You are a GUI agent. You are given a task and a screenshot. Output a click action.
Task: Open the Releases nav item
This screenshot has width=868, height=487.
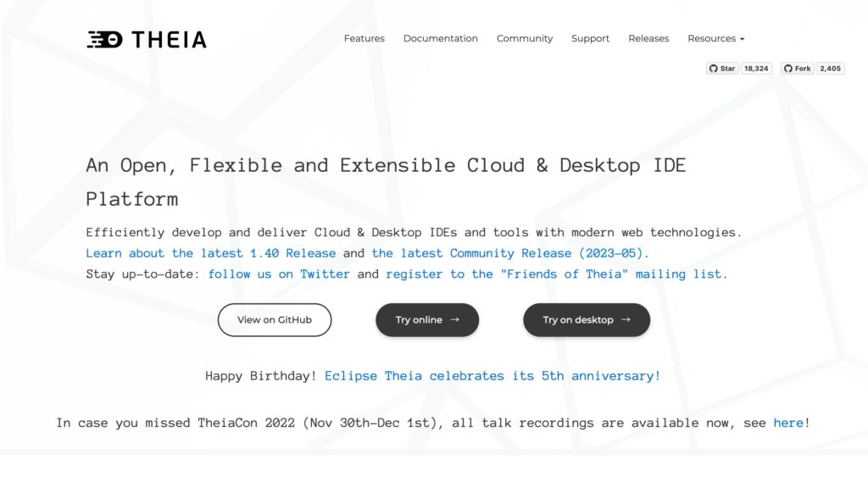(x=648, y=39)
